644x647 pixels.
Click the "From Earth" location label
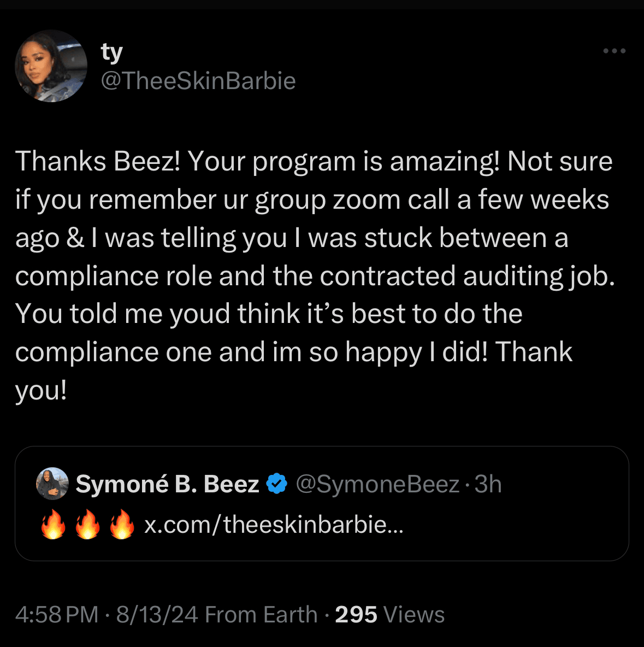pyautogui.click(x=261, y=615)
